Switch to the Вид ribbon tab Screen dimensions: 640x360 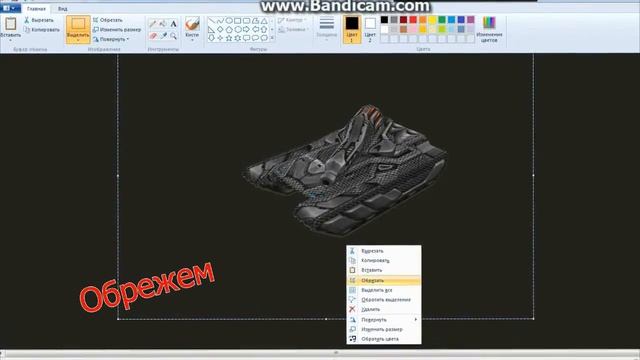point(62,9)
